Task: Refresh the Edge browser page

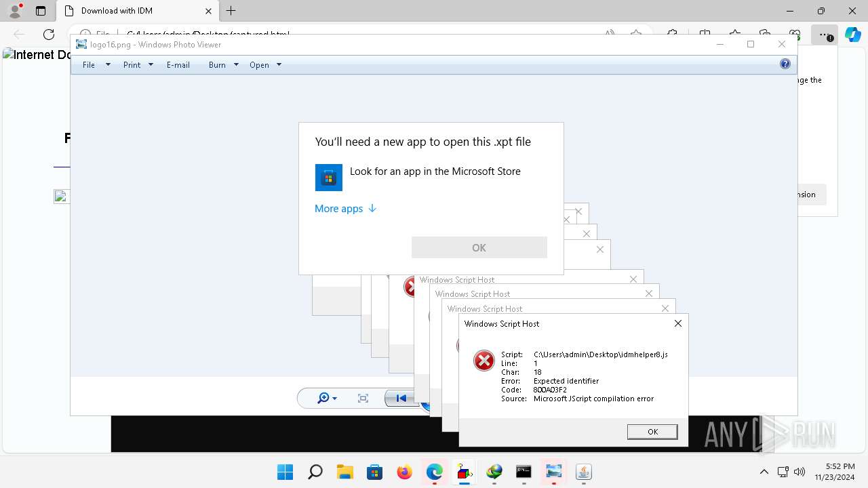Action: 49,35
